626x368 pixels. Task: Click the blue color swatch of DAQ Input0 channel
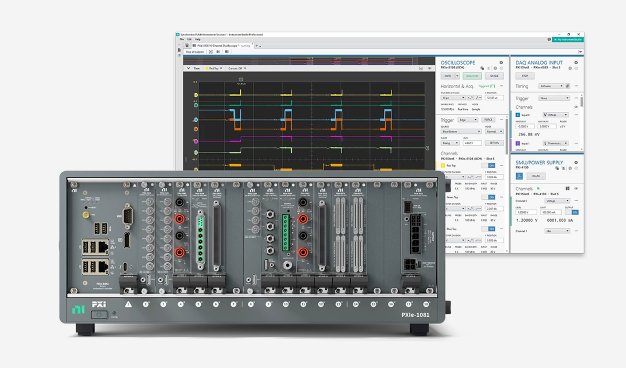click(518, 115)
